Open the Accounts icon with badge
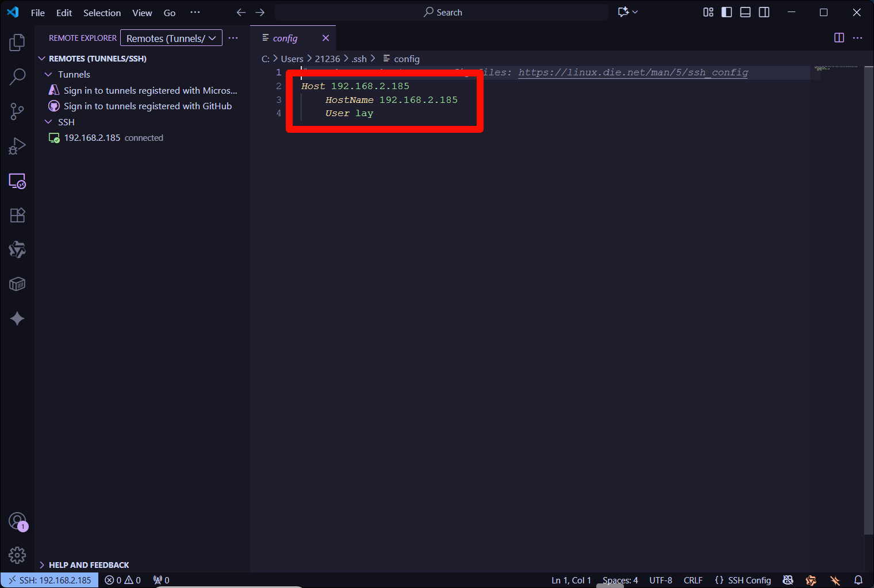 pyautogui.click(x=17, y=521)
